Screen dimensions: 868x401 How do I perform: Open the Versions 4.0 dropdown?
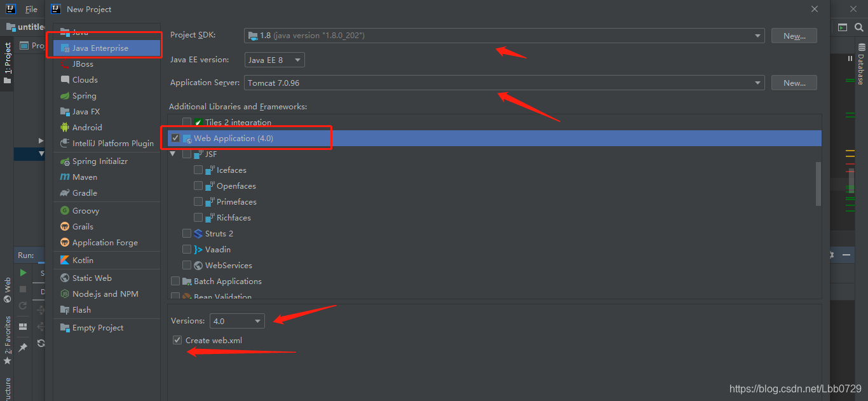point(237,322)
